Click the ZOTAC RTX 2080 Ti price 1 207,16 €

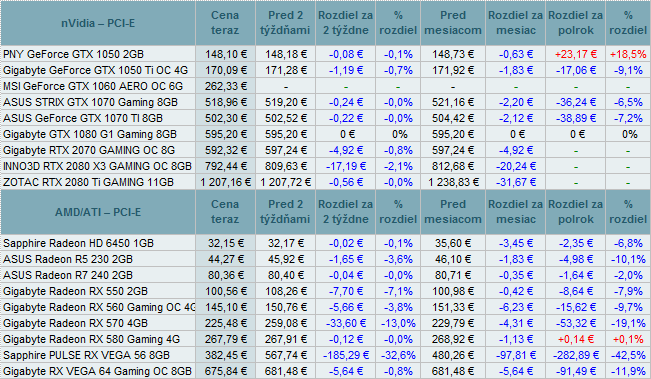point(225,182)
